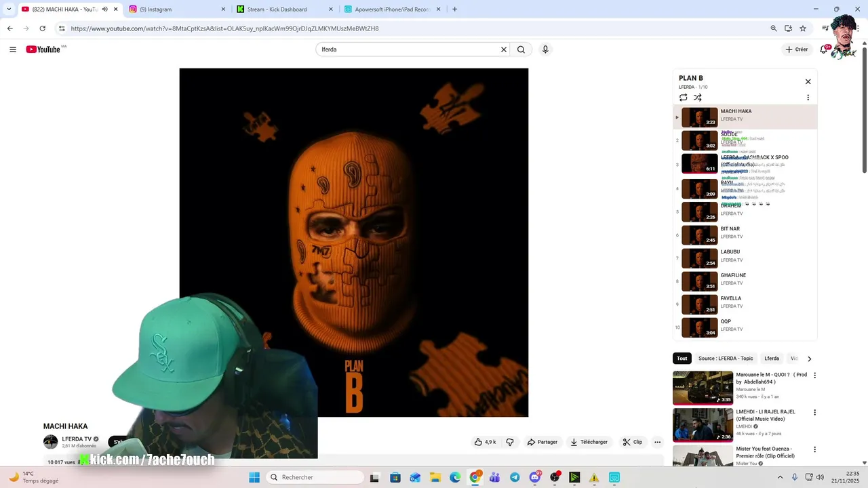The width and height of the screenshot is (868, 488).
Task: Open options for LMEHDI video
Action: [x=814, y=413]
